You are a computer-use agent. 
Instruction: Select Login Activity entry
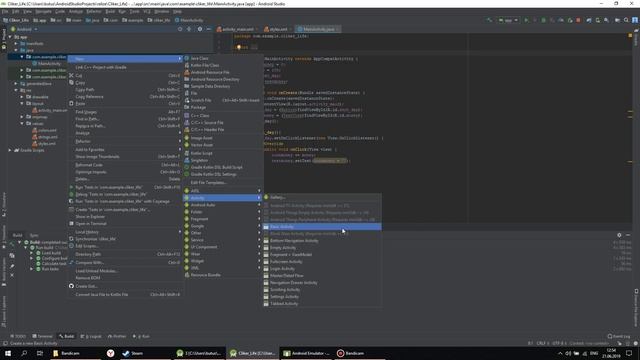pos(322,269)
